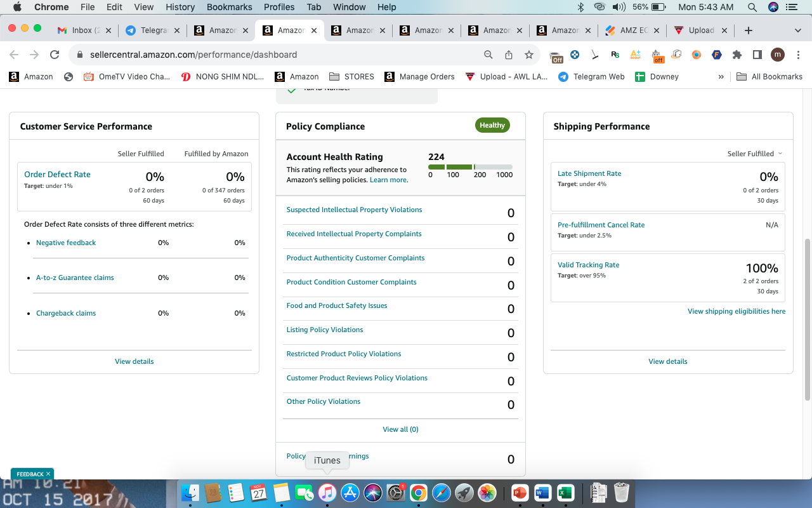Open Calendar from the Dock

click(259, 493)
